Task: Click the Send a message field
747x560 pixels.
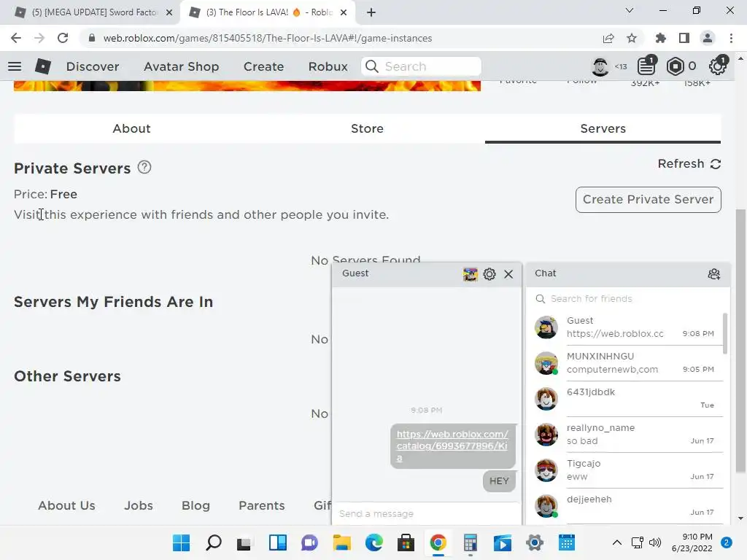Action: (426, 514)
